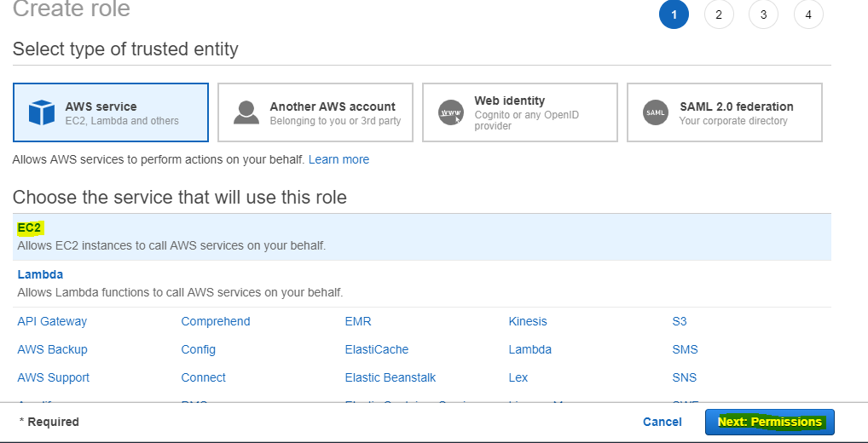
Task: Click the Web identity www globe icon
Action: pos(450,112)
